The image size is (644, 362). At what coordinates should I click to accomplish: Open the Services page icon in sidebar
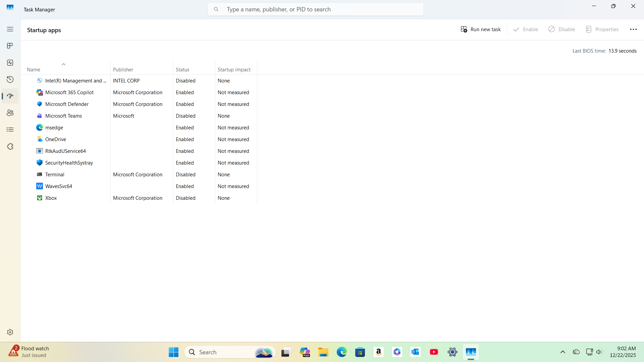coord(10,146)
